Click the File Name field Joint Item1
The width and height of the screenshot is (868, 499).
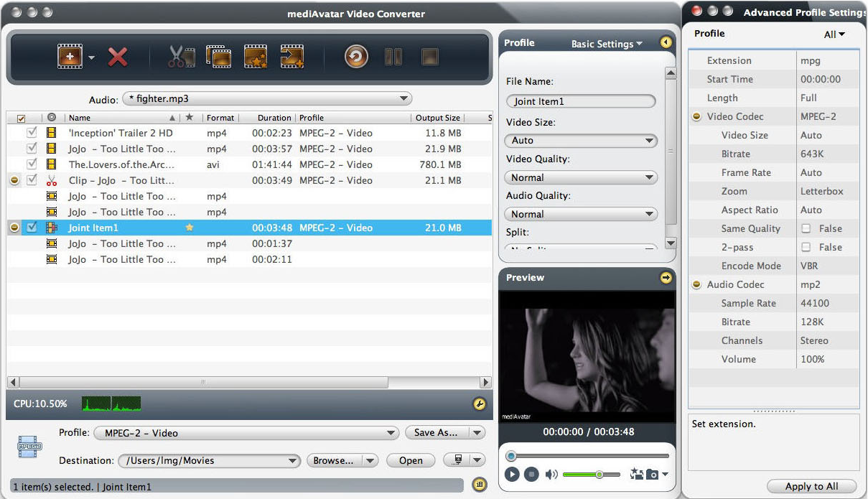581,102
